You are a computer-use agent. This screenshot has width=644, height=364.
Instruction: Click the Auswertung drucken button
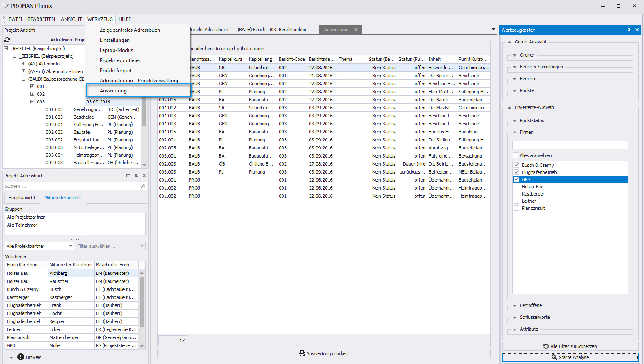324,353
